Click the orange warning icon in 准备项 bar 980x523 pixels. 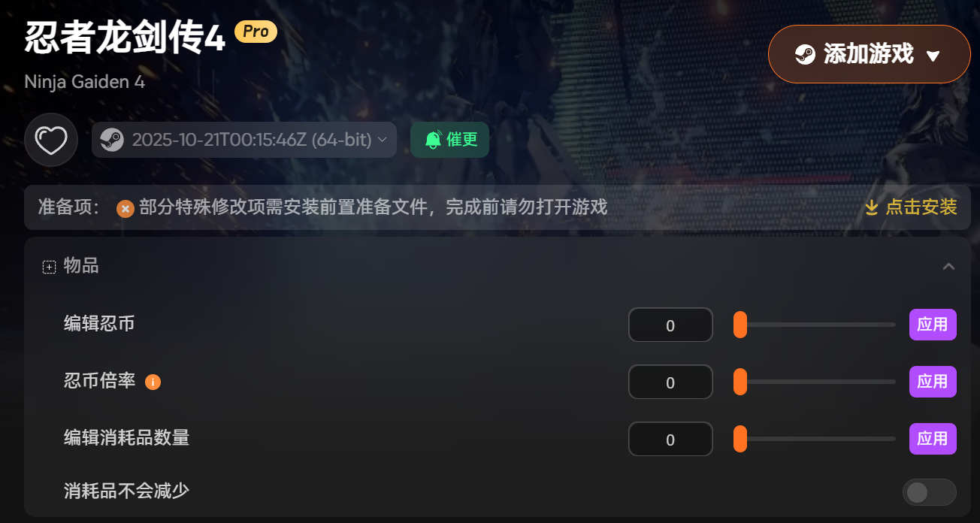pyautogui.click(x=126, y=208)
